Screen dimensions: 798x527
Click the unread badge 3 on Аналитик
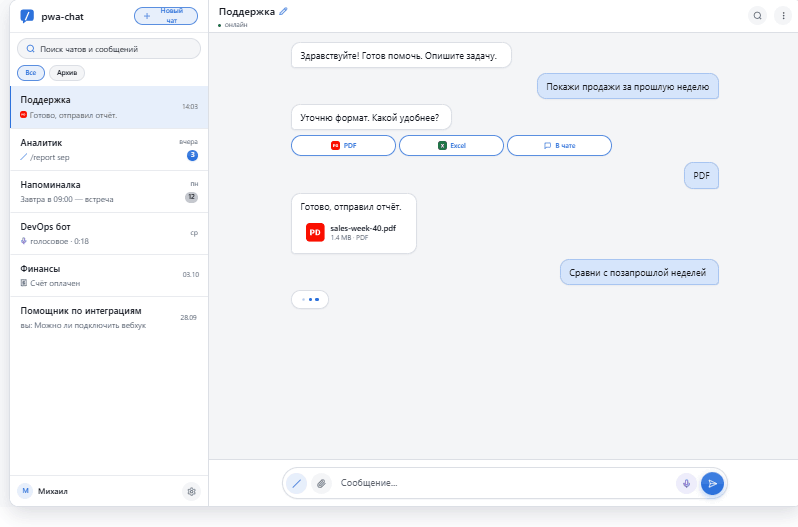click(x=192, y=155)
